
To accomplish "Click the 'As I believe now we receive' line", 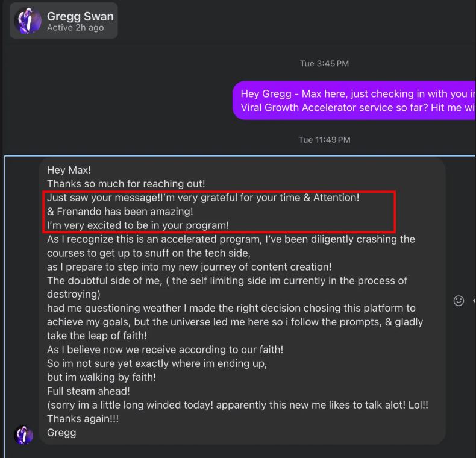I will [x=165, y=350].
